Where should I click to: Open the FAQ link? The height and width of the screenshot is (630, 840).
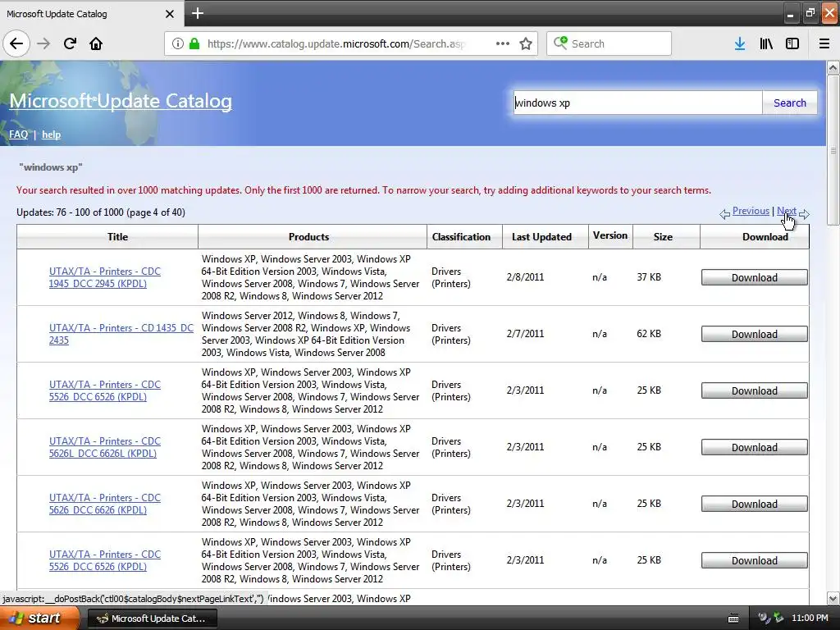pos(18,135)
